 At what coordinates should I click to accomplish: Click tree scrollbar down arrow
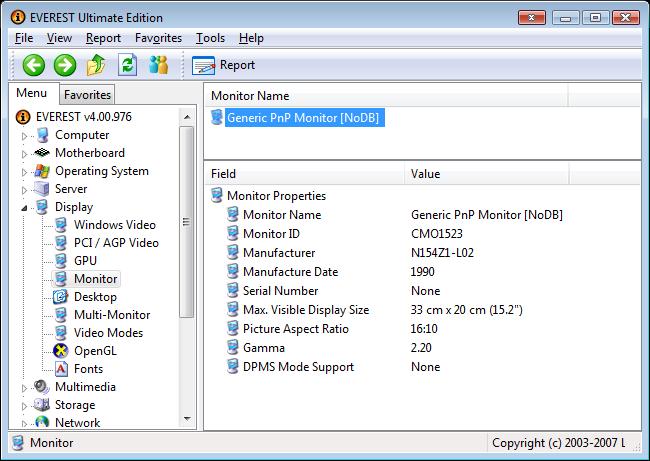tap(187, 419)
